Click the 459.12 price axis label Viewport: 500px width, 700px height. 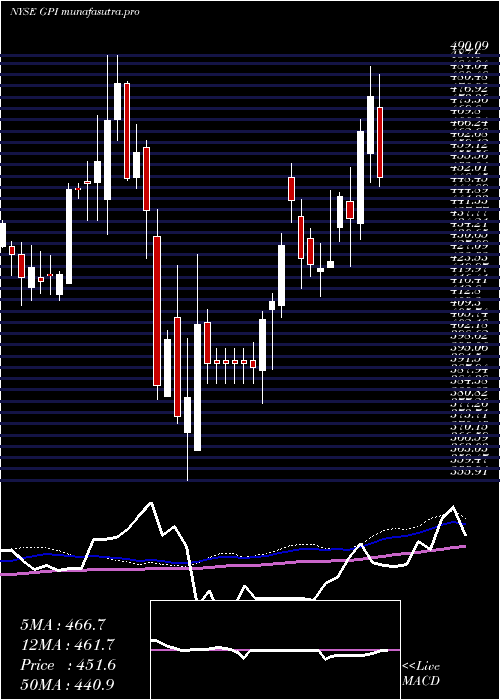pos(467,146)
